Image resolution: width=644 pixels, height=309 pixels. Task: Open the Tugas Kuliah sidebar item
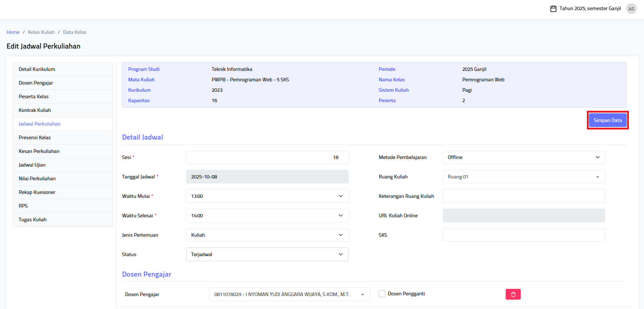tap(33, 219)
